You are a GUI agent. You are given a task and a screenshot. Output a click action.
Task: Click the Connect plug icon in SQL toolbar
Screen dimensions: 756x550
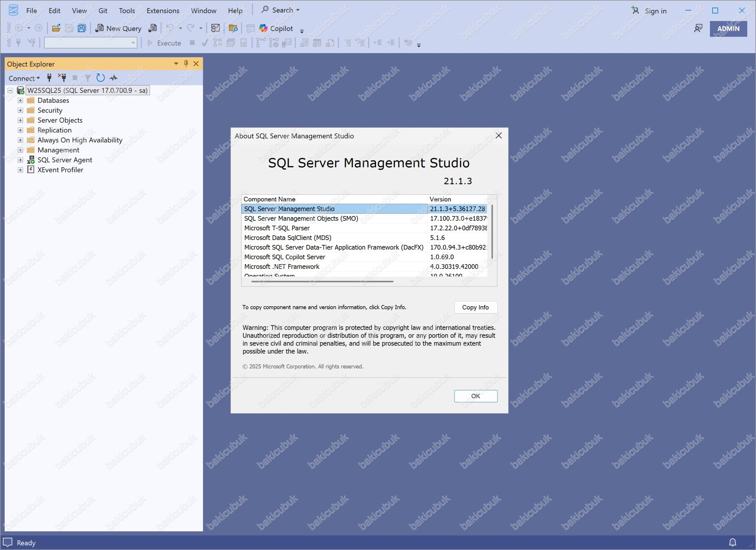pos(19,43)
